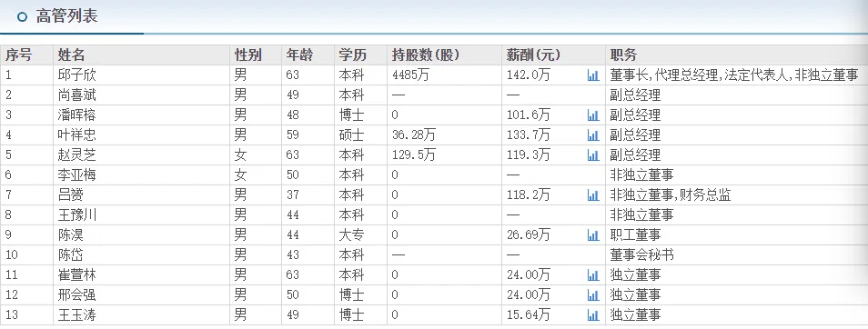Select the name 陈岱
Viewport: 868px width, 329px height.
click(71, 254)
